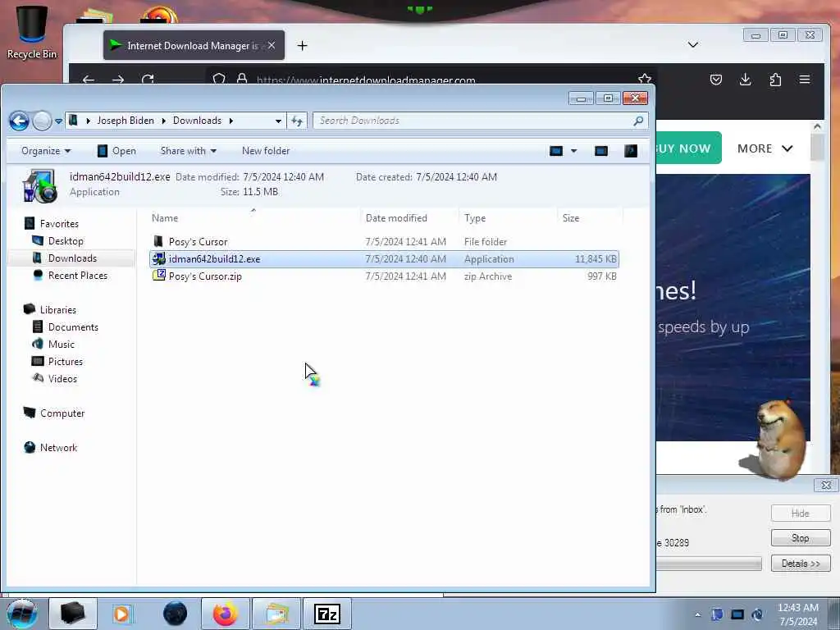Click the idman642build12.exe file icon in list
This screenshot has height=630, width=840.
coord(158,258)
